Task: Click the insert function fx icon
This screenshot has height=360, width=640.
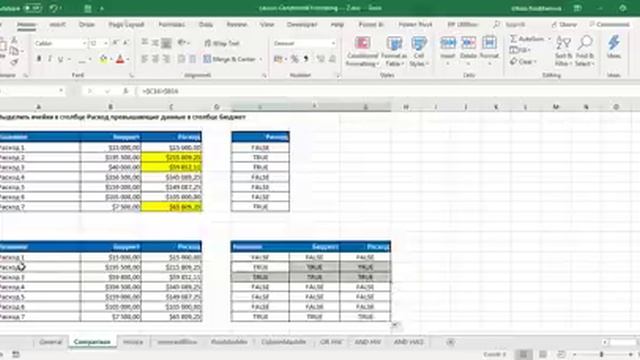Action: click(126, 91)
